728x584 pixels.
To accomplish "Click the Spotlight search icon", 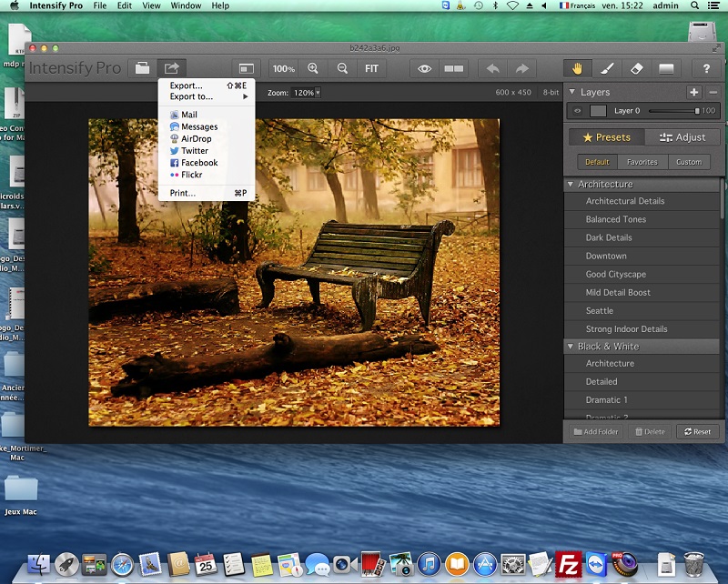I will [694, 5].
